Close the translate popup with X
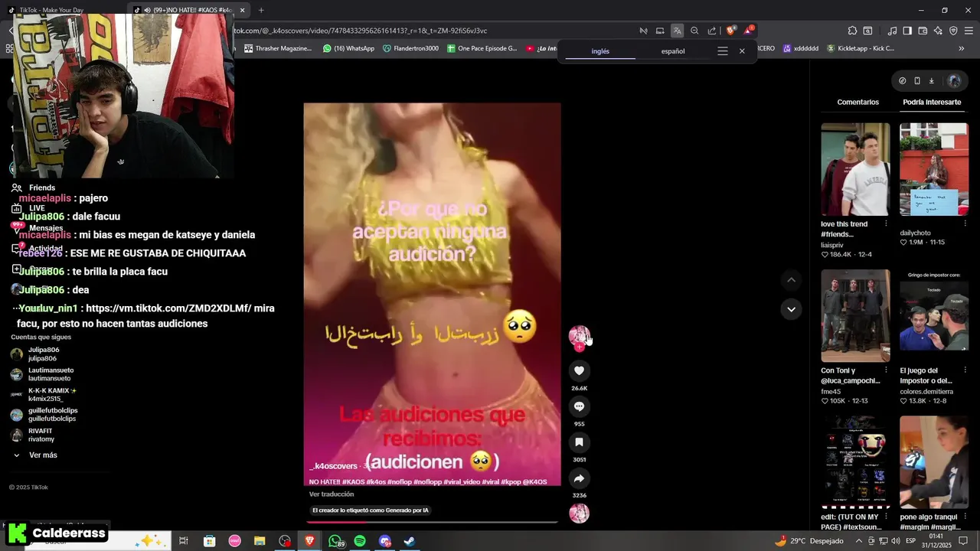The height and width of the screenshot is (551, 980). coord(742,51)
